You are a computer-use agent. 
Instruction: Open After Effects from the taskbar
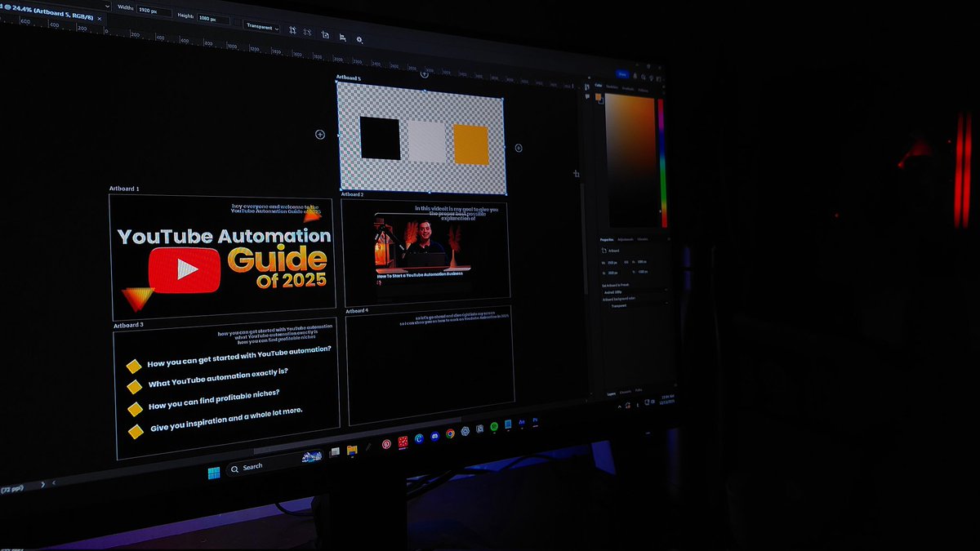click(x=522, y=422)
